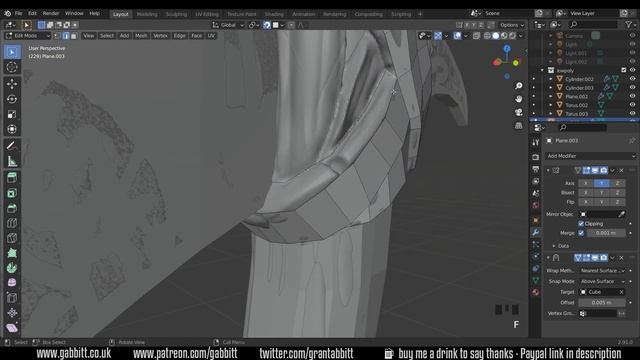Viewport: 640px width, 360px height.
Task: Hide Torus.002 with its eye icon
Action: coord(632,105)
